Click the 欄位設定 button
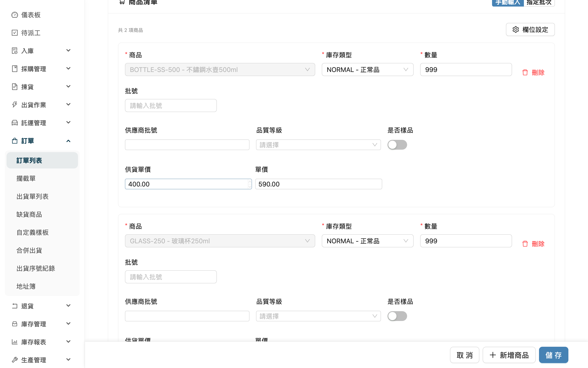 click(530, 29)
